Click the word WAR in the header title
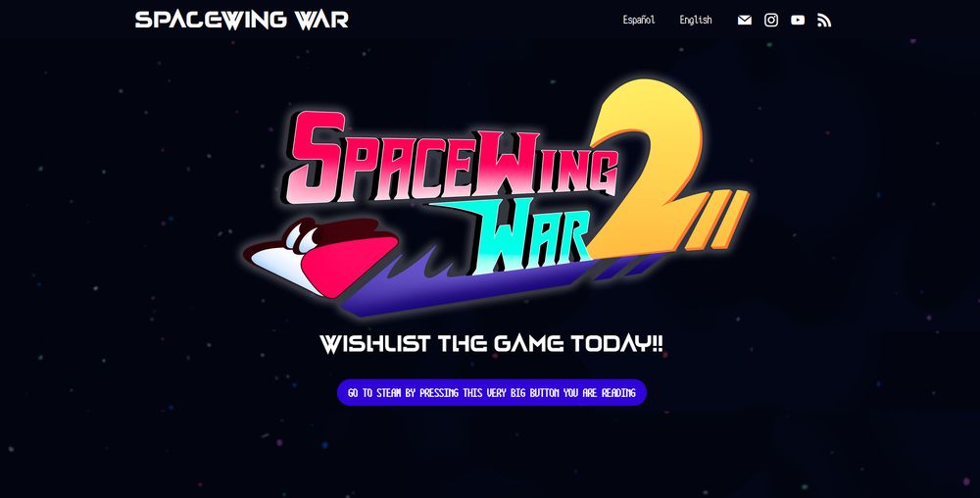The height and width of the screenshot is (498, 980). tap(321, 20)
